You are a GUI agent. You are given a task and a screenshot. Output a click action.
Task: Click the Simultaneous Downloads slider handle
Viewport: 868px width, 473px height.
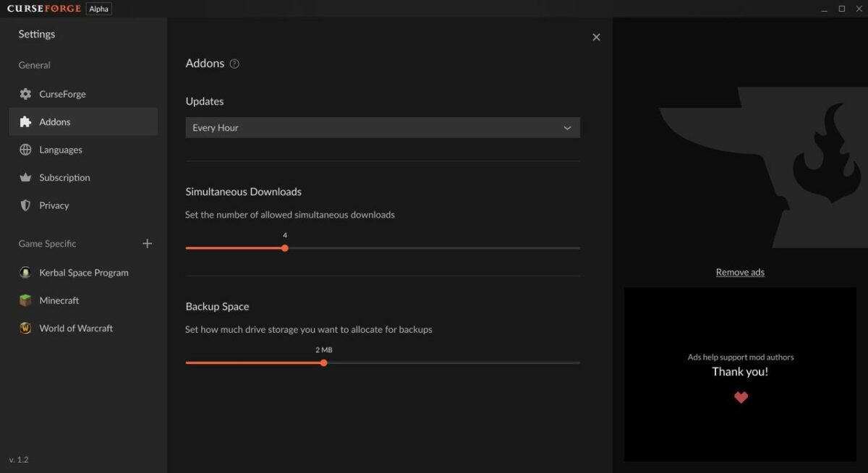pyautogui.click(x=285, y=248)
